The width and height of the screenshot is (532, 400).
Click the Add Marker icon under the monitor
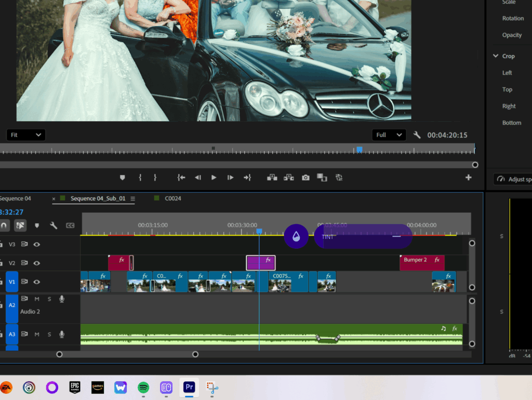tap(123, 177)
